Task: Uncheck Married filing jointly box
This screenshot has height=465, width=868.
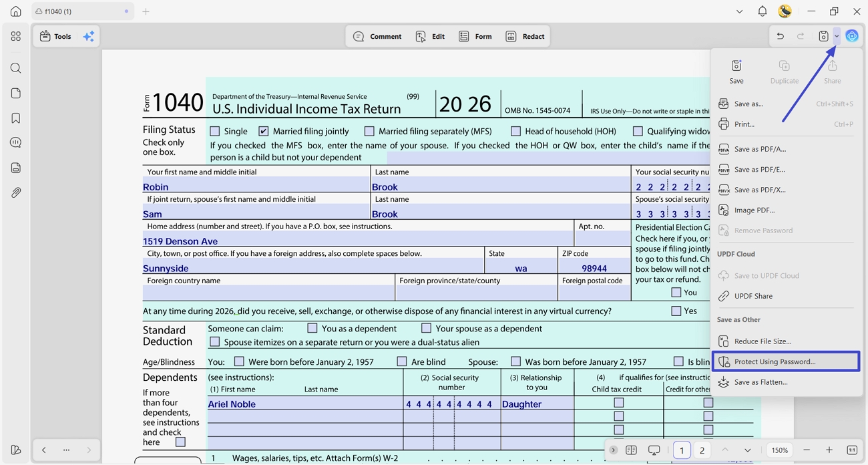Action: click(264, 131)
